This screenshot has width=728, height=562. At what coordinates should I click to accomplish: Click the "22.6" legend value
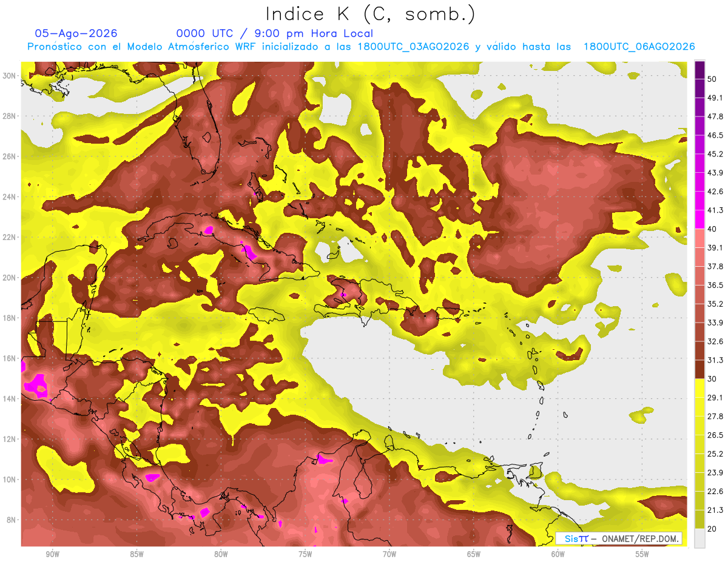[x=716, y=492]
